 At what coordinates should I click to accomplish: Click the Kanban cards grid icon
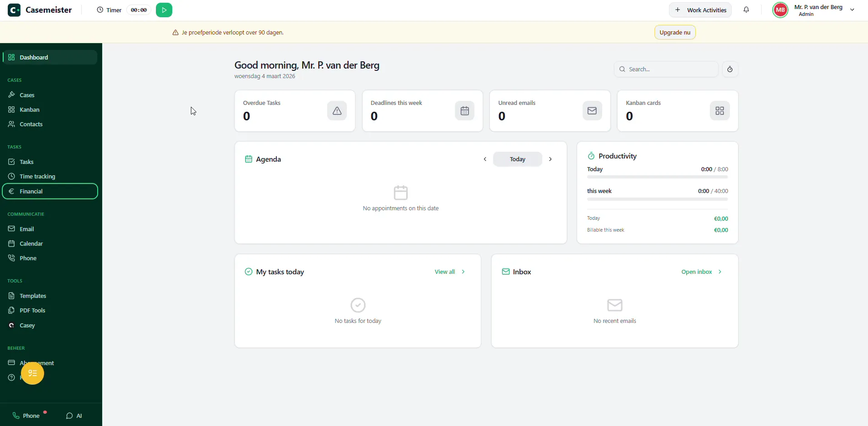point(719,111)
